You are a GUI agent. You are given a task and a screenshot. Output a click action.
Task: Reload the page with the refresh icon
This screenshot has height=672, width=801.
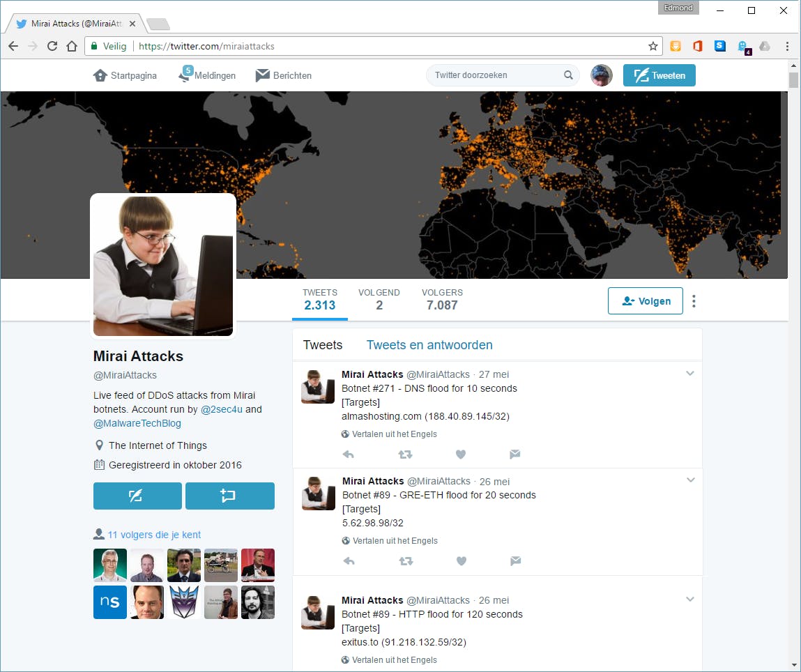point(52,46)
